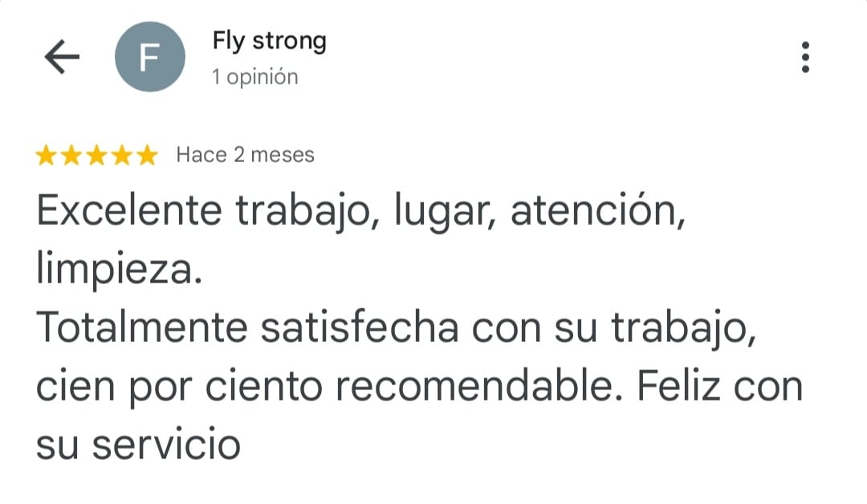The height and width of the screenshot is (504, 867).
Task: Click the word Excelente opening the review
Action: click(x=128, y=210)
